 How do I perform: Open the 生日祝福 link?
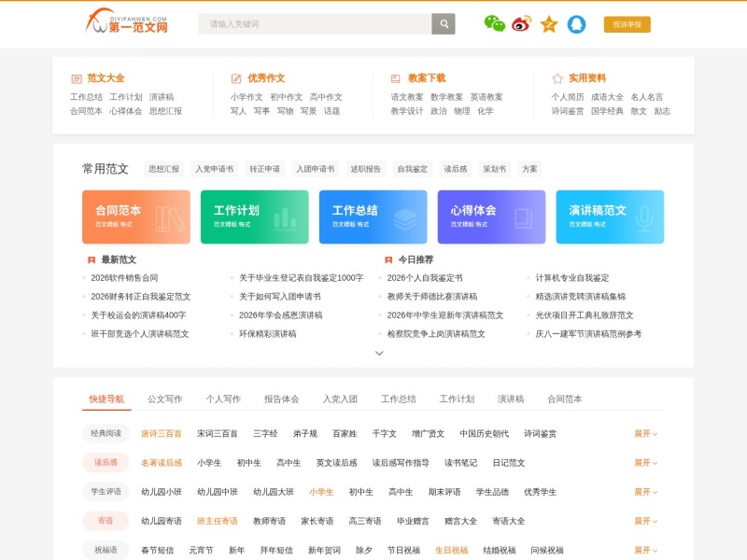tap(452, 550)
